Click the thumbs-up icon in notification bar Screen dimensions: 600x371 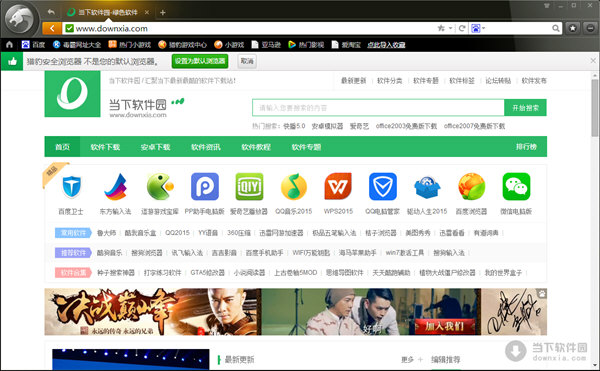pos(12,61)
